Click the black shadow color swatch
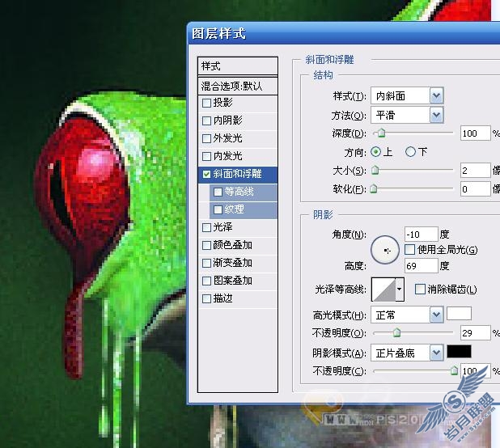Screen dimensions: 500x448 pyautogui.click(x=459, y=352)
